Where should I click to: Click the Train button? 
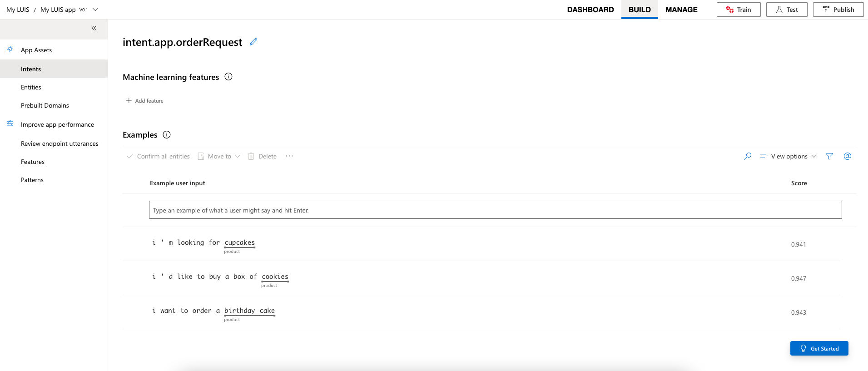click(x=739, y=10)
